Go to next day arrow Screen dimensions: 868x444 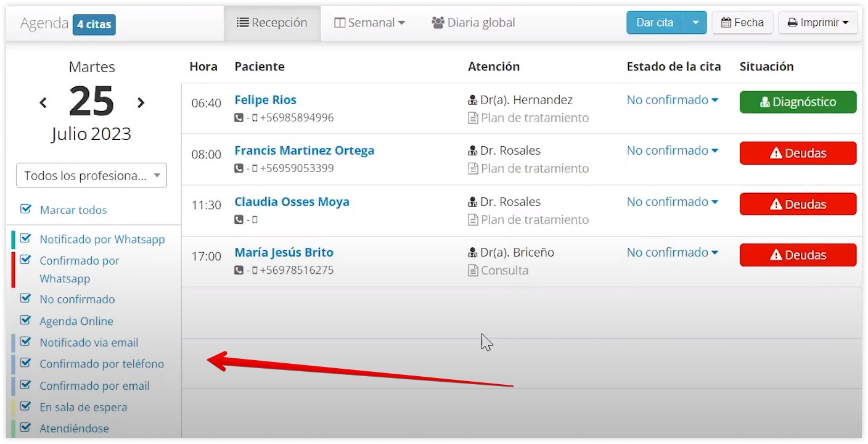click(141, 103)
